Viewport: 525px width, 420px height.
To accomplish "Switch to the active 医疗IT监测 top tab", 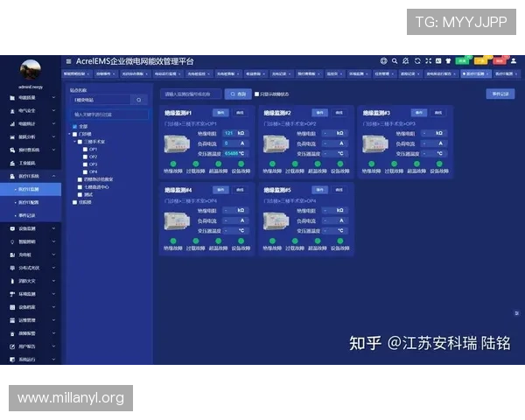I will 475,73.
